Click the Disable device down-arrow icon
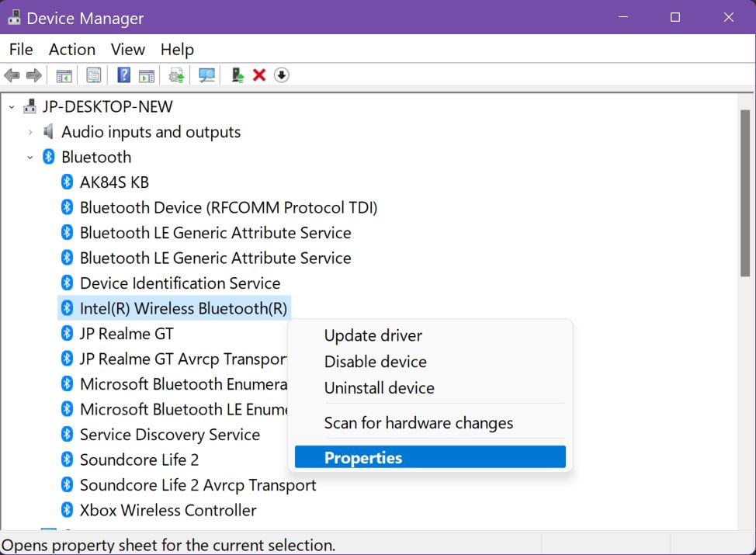Viewport: 756px width, 555px height. pos(280,75)
